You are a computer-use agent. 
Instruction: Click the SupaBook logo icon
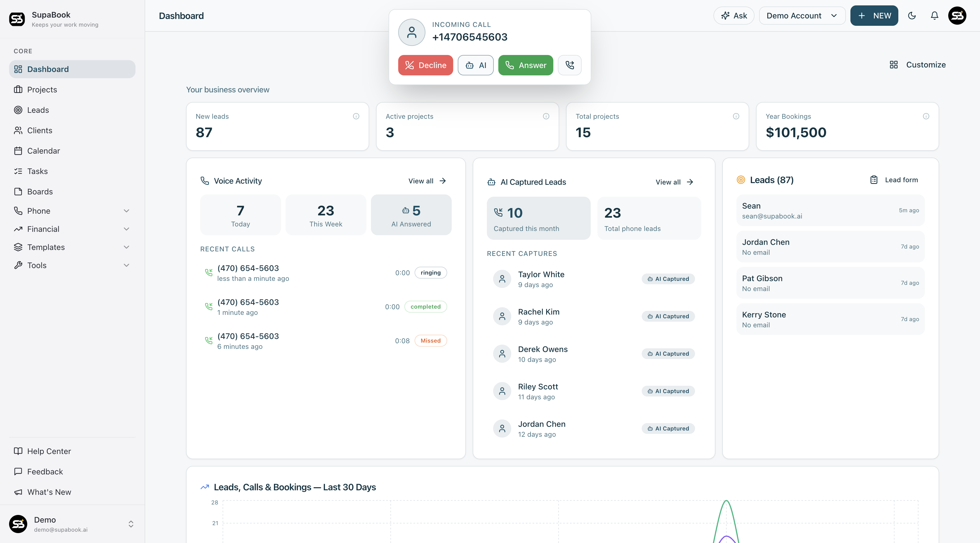coord(17,19)
